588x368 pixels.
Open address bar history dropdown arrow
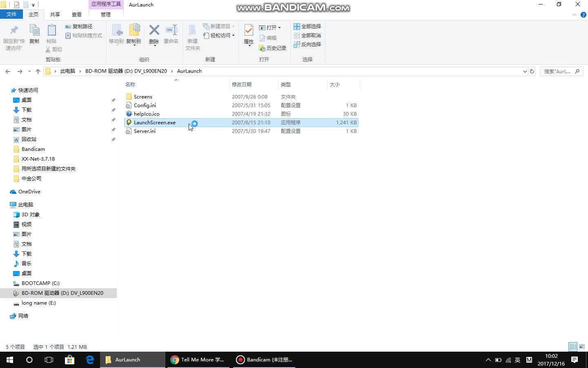pos(525,71)
